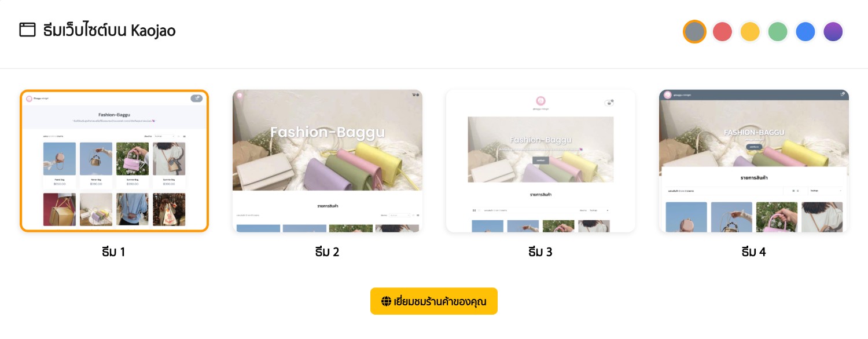Pick the yellow color swatch
868x339 pixels.
[x=750, y=31]
